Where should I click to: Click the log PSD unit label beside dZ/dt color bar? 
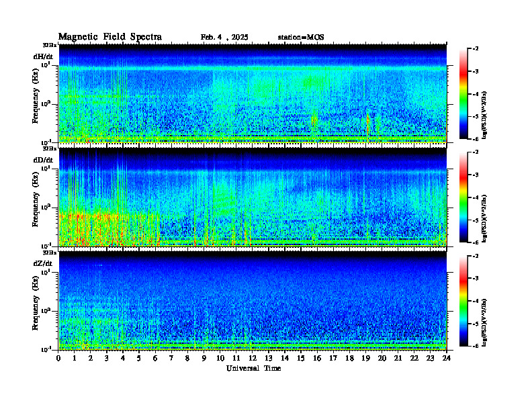click(485, 321)
